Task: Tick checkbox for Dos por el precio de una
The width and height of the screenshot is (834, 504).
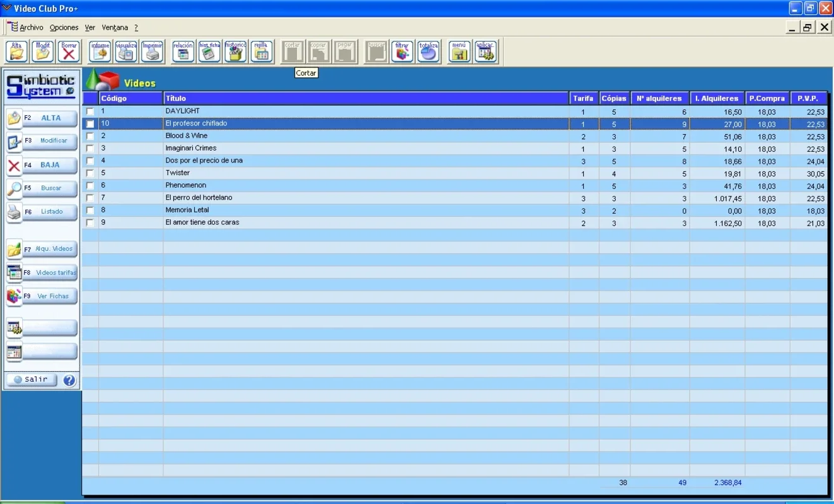Action: coord(90,161)
